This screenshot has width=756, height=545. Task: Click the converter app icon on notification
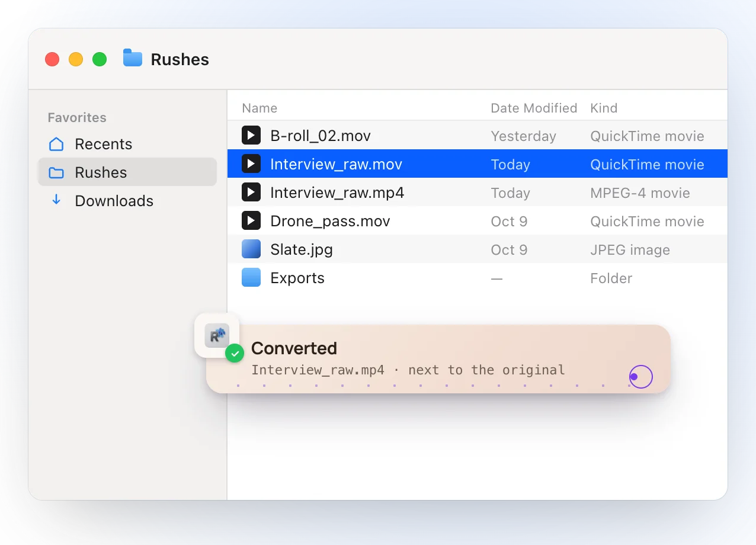[217, 335]
